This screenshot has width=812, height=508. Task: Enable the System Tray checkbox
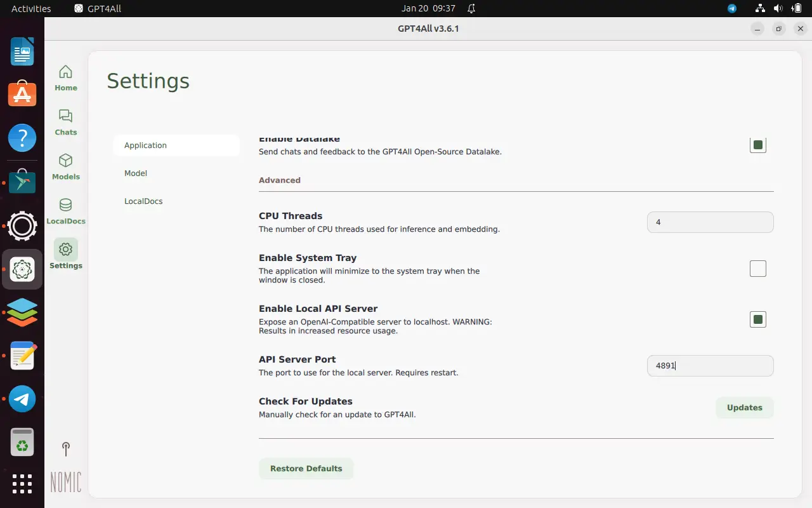757,269
